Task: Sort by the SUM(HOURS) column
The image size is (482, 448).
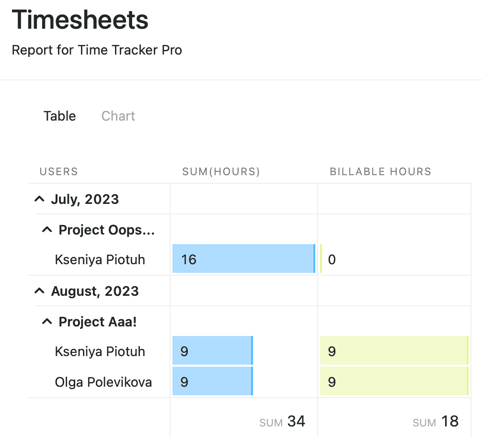Action: 220,171
